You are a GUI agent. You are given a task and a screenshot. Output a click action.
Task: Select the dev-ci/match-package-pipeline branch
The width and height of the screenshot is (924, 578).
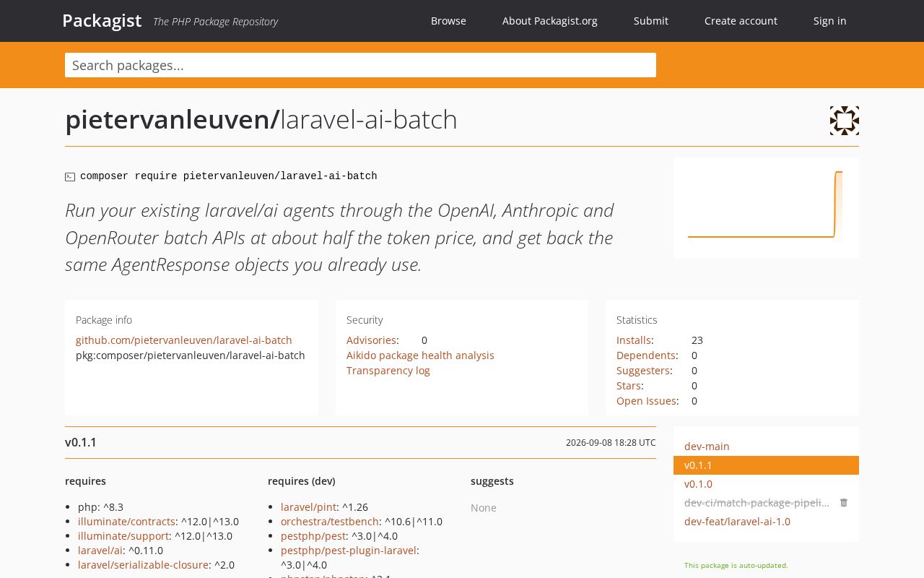[757, 503]
